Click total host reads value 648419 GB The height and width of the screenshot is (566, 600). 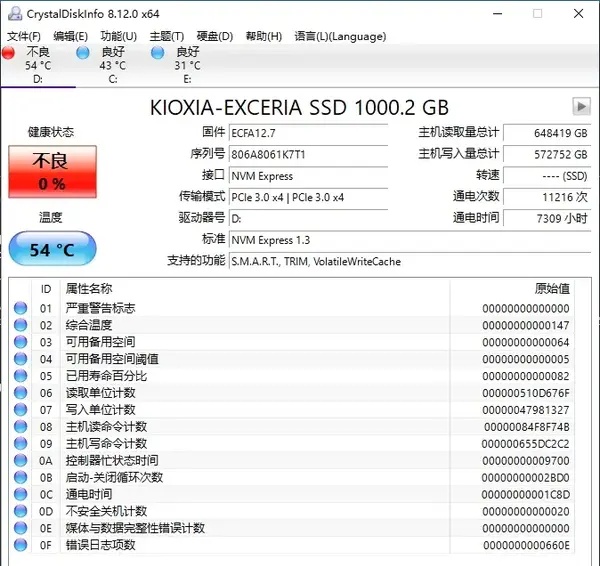pyautogui.click(x=547, y=133)
